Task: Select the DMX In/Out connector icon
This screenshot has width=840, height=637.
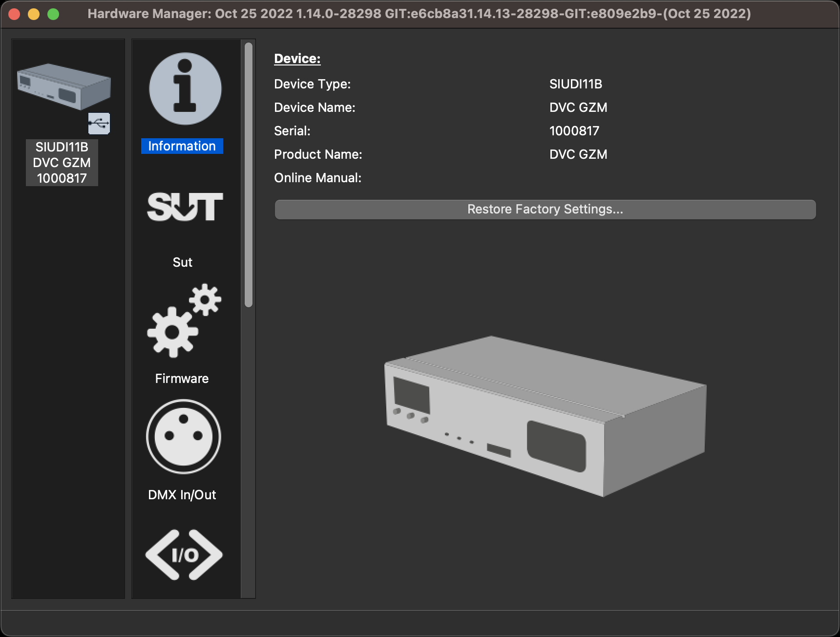Action: pyautogui.click(x=184, y=437)
